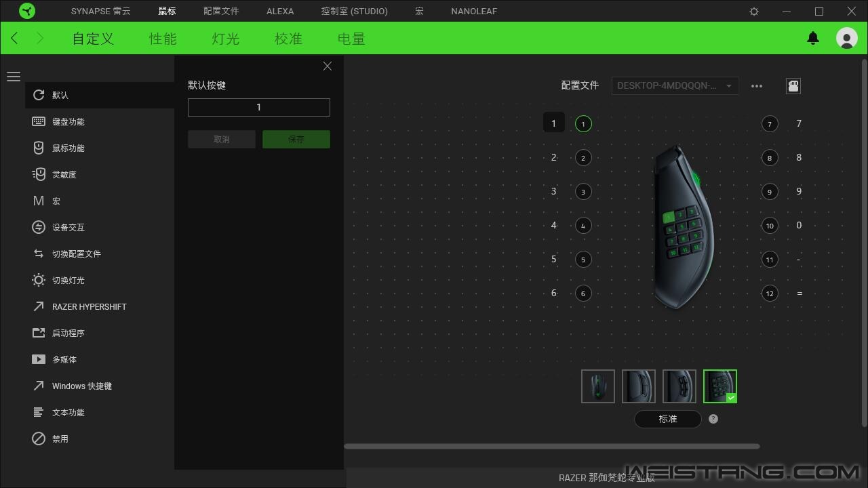Select the 灵敏度 sensitivity icon

coord(39,174)
